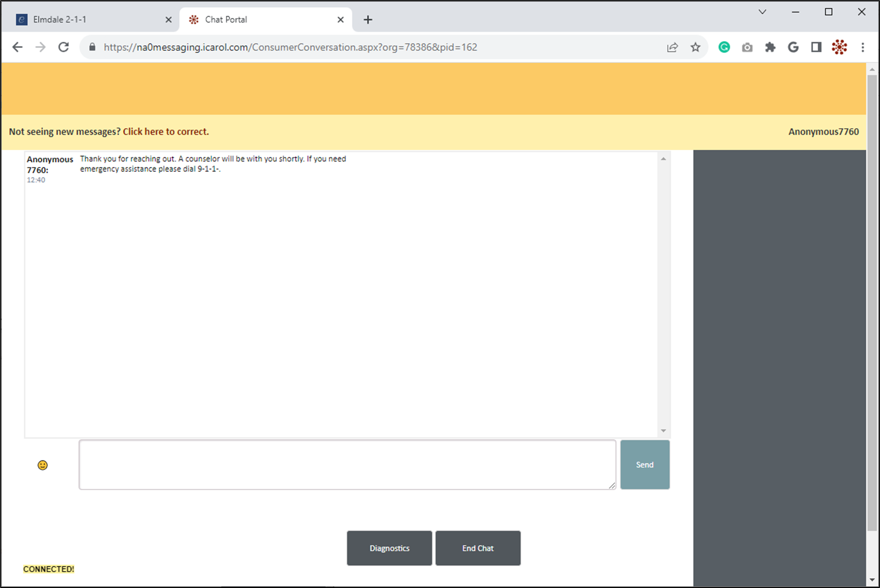Focus the chat message text box
Viewport: 880px width, 588px height.
click(347, 465)
